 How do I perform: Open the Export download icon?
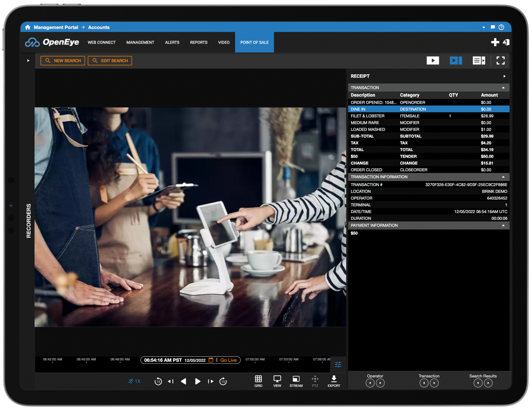tap(334, 381)
